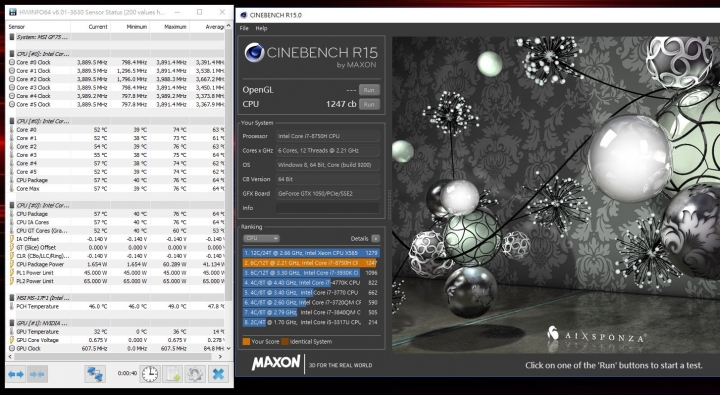Open the CPU dropdown in Ranking panel
Screen dimensions: 720x395
261,238
